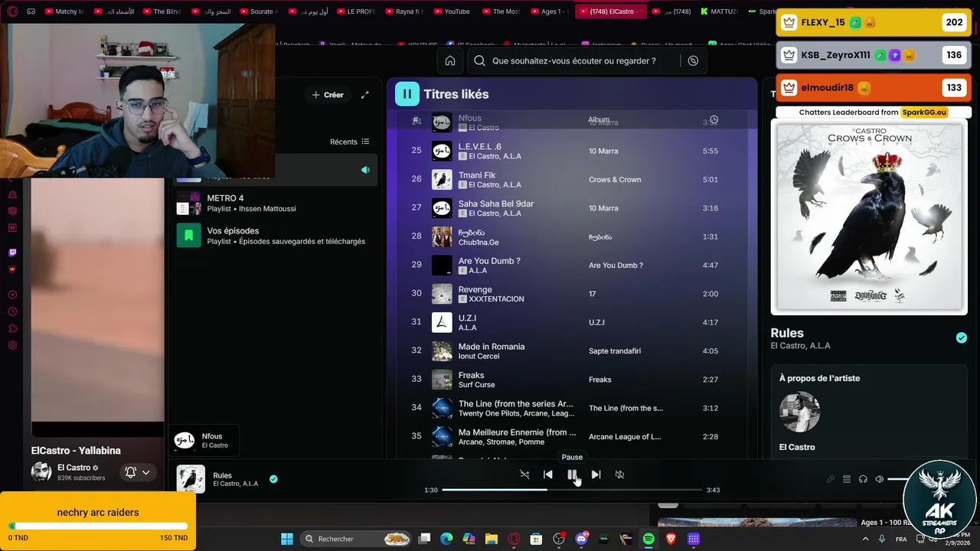Open the play queue icon
Image resolution: width=980 pixels, height=551 pixels.
click(x=847, y=479)
